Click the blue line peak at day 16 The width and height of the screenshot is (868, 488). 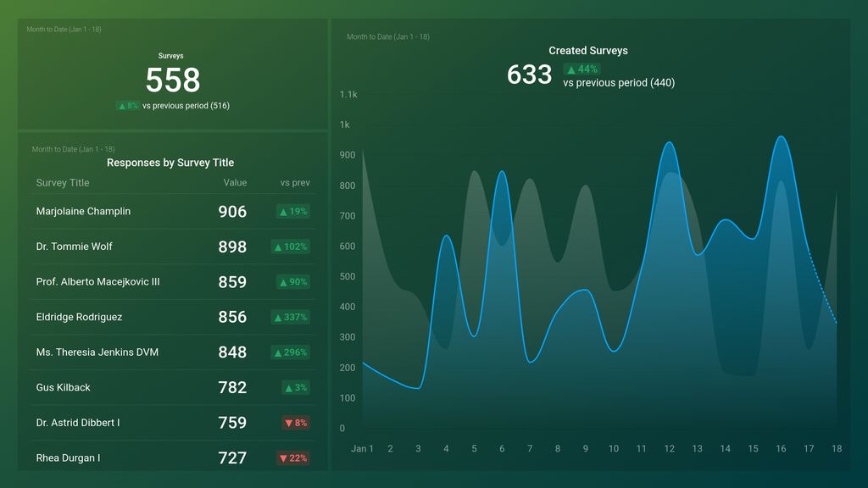[x=781, y=136]
